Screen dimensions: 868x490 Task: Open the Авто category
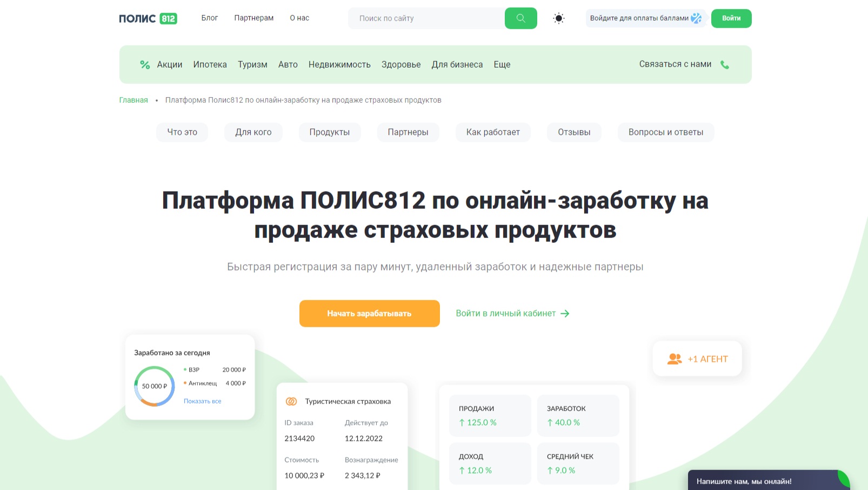click(x=288, y=64)
